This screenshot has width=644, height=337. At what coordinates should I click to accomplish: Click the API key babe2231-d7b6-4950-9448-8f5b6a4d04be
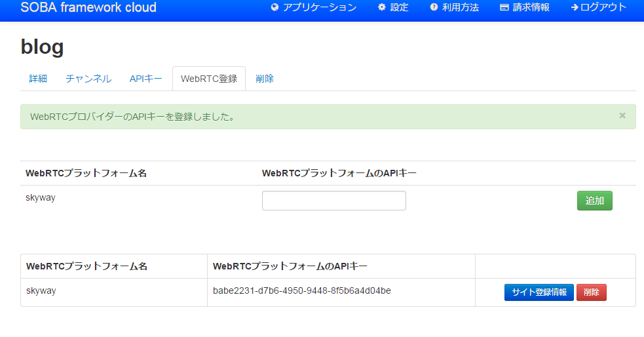pos(302,290)
